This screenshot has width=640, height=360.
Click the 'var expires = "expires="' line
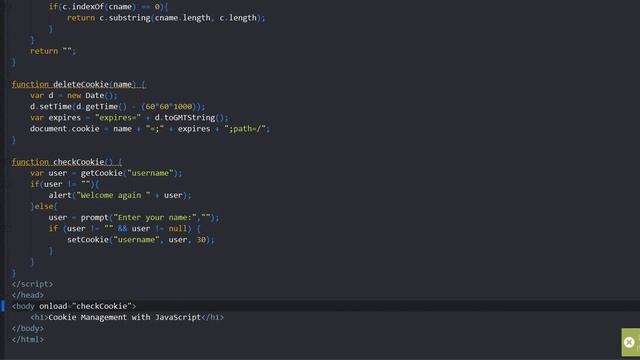click(x=129, y=117)
